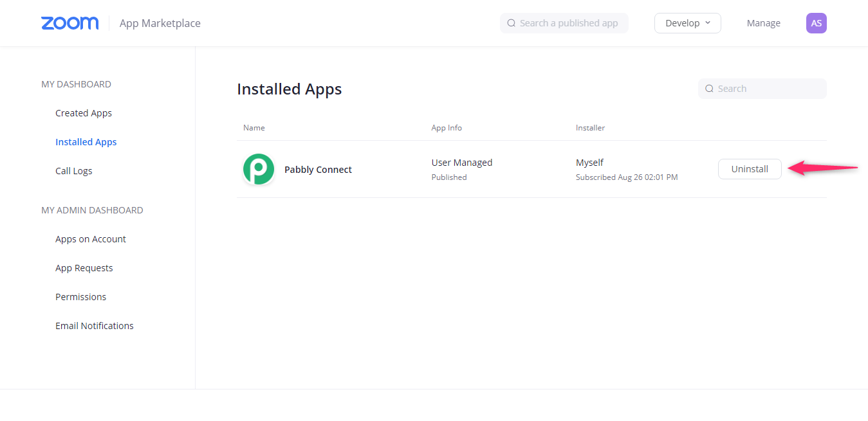Image resolution: width=868 pixels, height=421 pixels.
Task: Open the App Marketplace home link
Action: coord(160,23)
